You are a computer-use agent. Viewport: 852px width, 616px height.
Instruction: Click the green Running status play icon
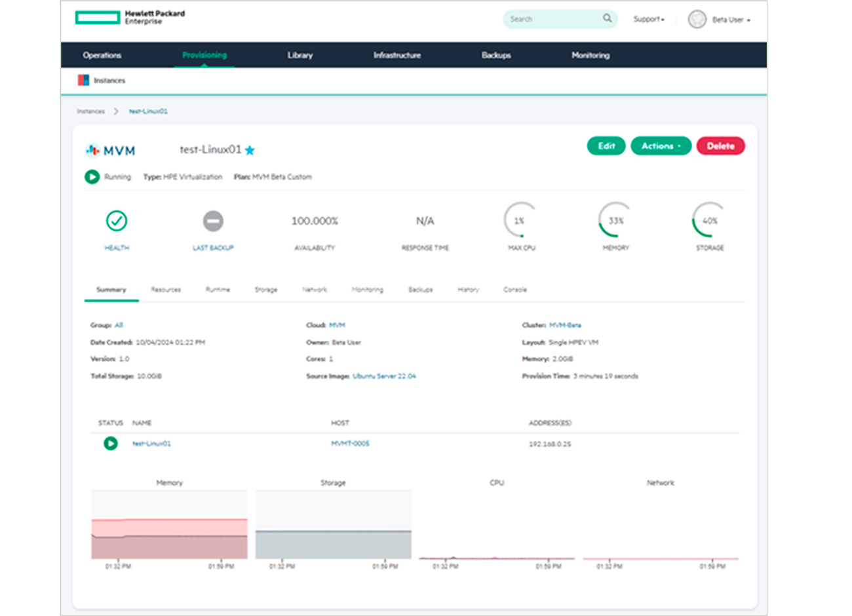point(92,177)
